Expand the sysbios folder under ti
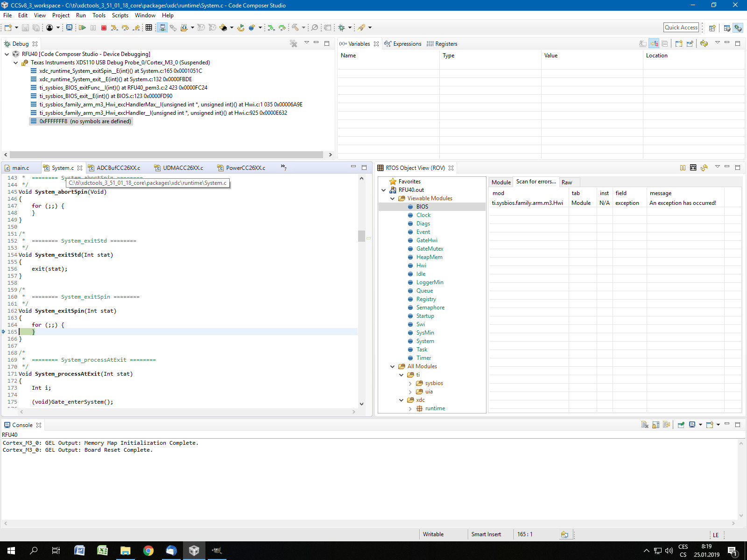 410,384
